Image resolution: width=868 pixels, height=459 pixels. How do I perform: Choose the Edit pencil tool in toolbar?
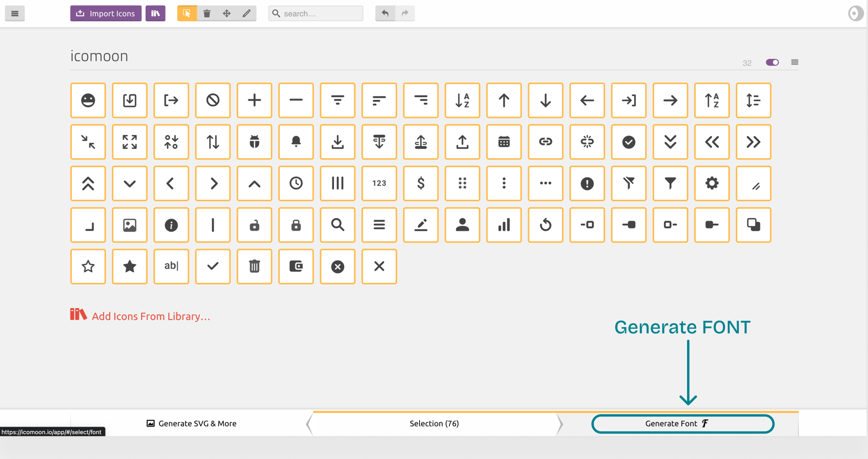[x=246, y=14]
